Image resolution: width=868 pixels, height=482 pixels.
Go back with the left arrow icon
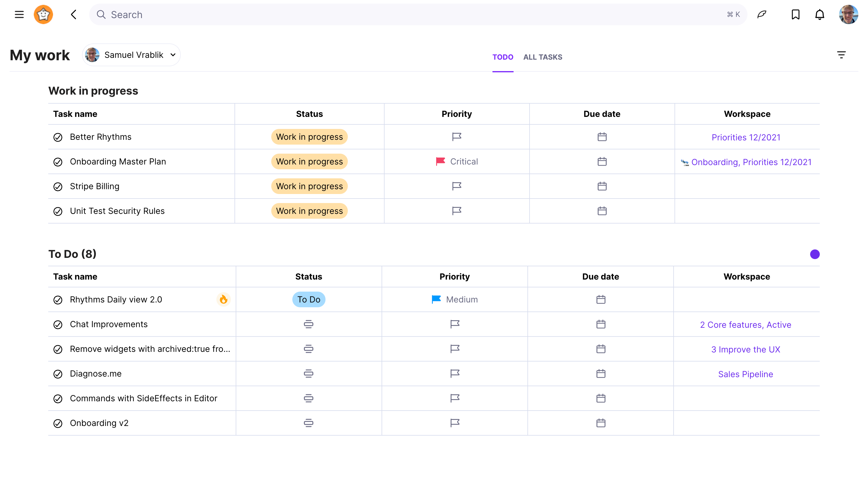coord(74,14)
